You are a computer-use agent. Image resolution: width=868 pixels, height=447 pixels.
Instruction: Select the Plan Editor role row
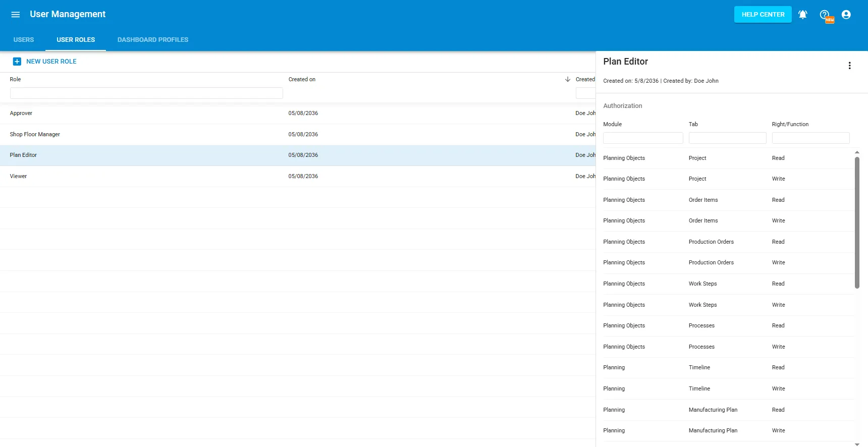tap(298, 155)
